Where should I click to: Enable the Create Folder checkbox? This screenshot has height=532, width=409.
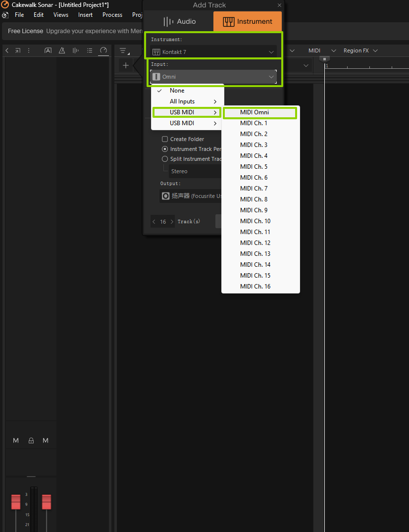pyautogui.click(x=165, y=139)
